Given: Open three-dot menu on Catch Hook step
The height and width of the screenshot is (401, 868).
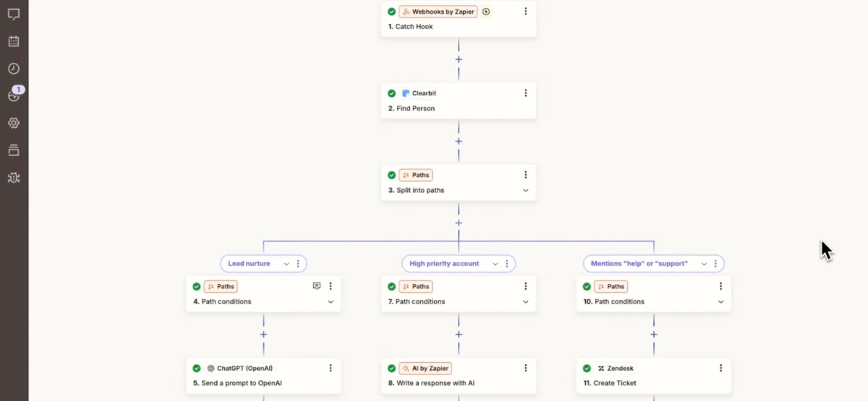Looking at the screenshot, I should click(x=526, y=12).
